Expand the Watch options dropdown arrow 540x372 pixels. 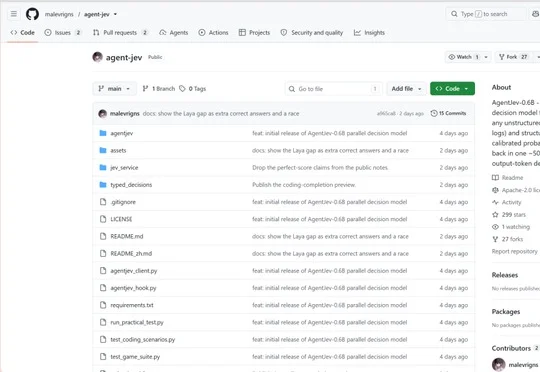[486, 57]
